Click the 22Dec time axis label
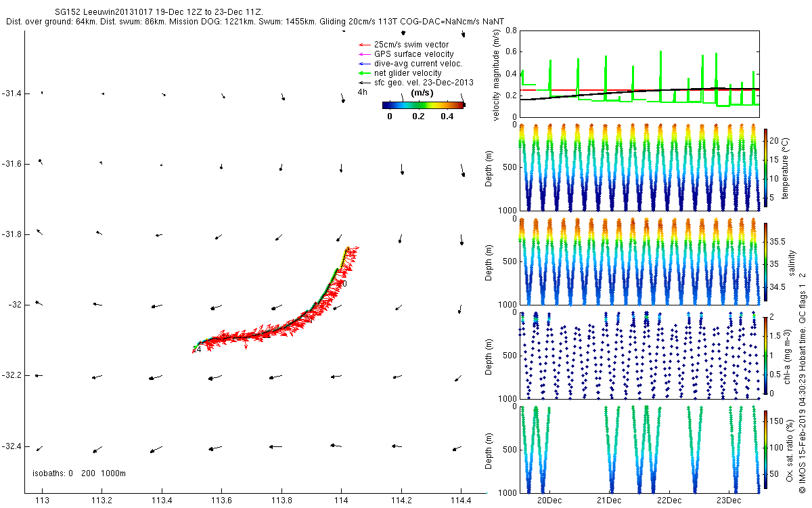Screen dimensions: 812x508 click(669, 501)
